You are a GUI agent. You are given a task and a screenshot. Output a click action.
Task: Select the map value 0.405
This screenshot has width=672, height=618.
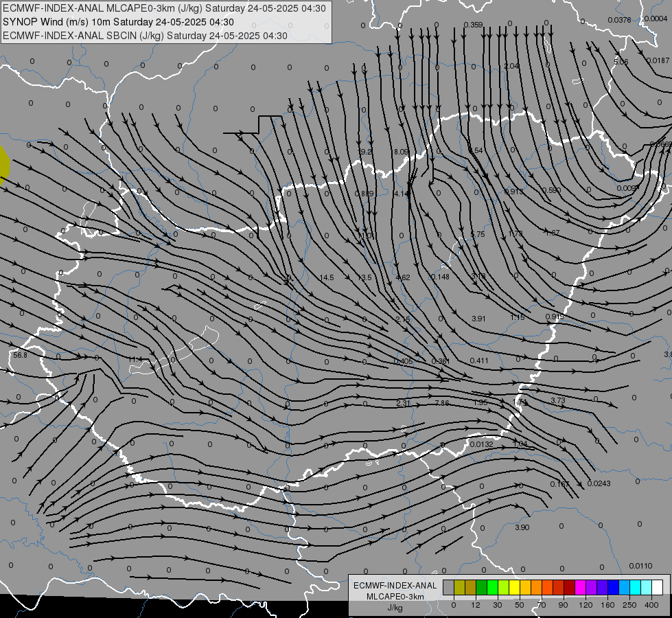point(404,361)
